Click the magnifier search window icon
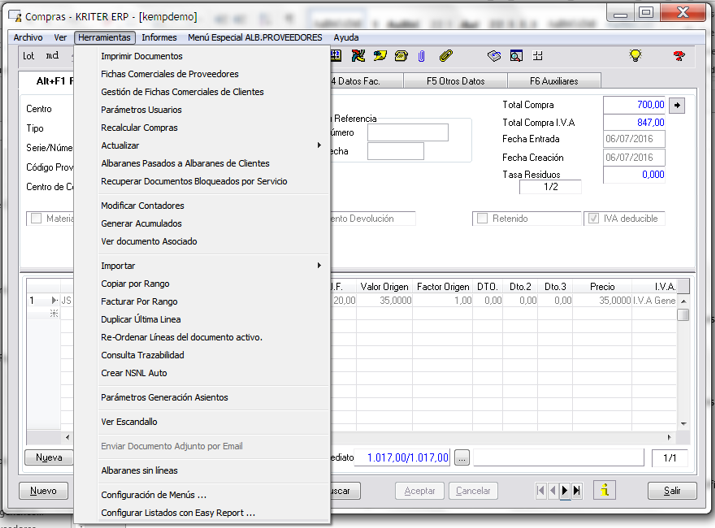The image size is (715, 528). [x=516, y=56]
